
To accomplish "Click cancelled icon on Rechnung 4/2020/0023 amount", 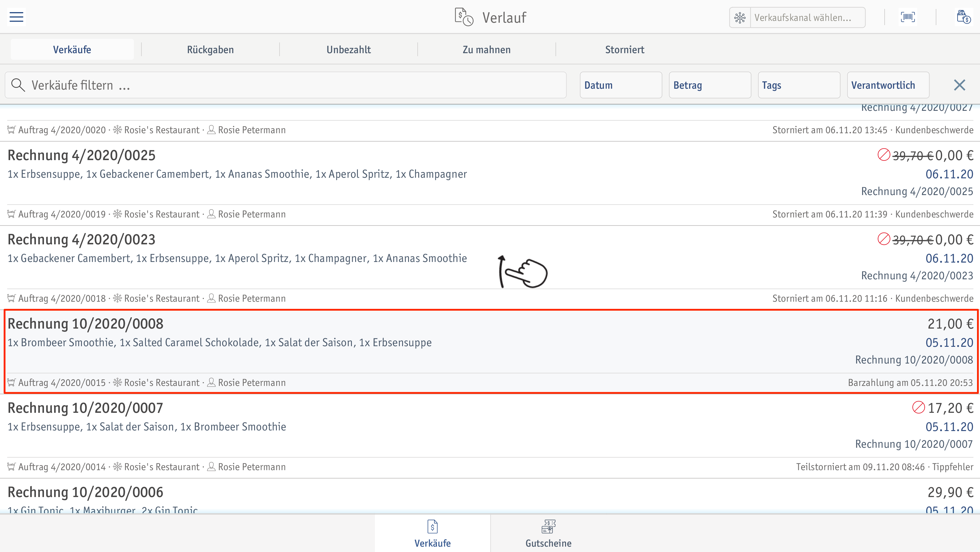I will click(x=883, y=239).
